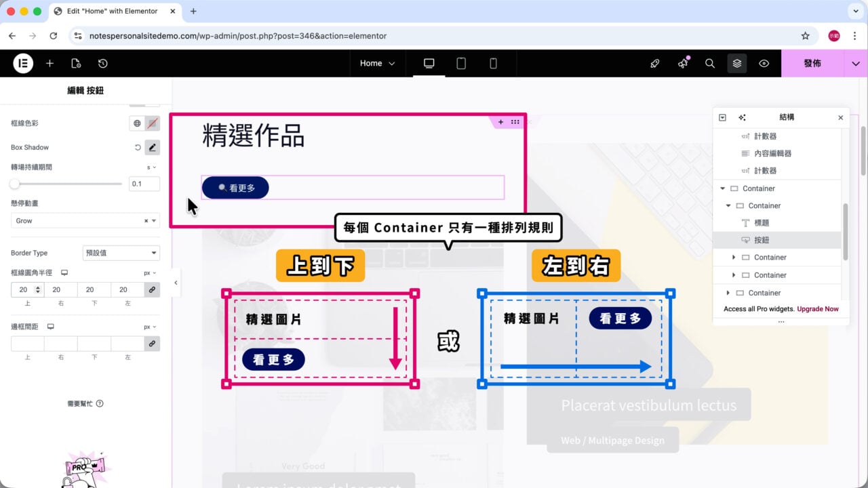The width and height of the screenshot is (868, 488).
Task: Switch to mobile preview mode
Action: pyautogui.click(x=493, y=63)
